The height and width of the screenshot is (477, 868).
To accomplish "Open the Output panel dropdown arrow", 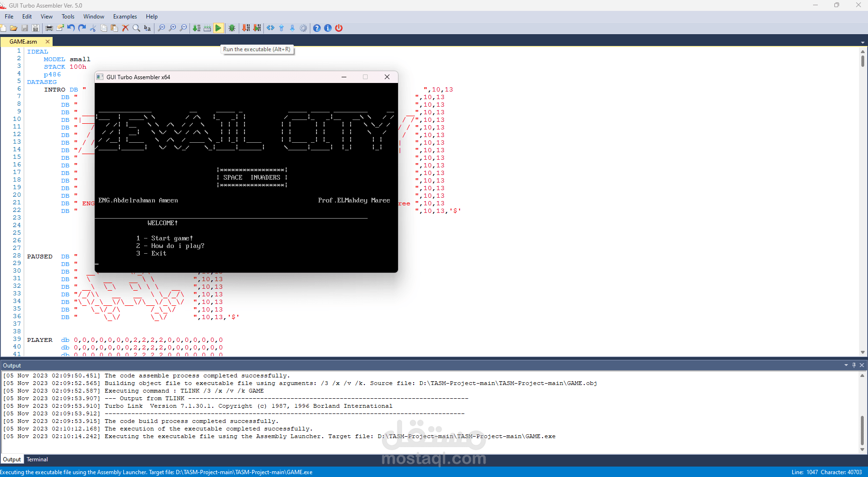I will pyautogui.click(x=846, y=365).
